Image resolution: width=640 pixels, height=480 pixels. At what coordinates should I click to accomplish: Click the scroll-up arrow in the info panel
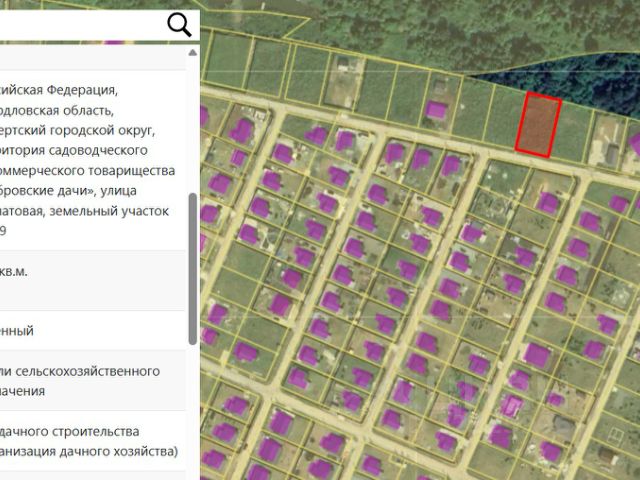pyautogui.click(x=193, y=53)
